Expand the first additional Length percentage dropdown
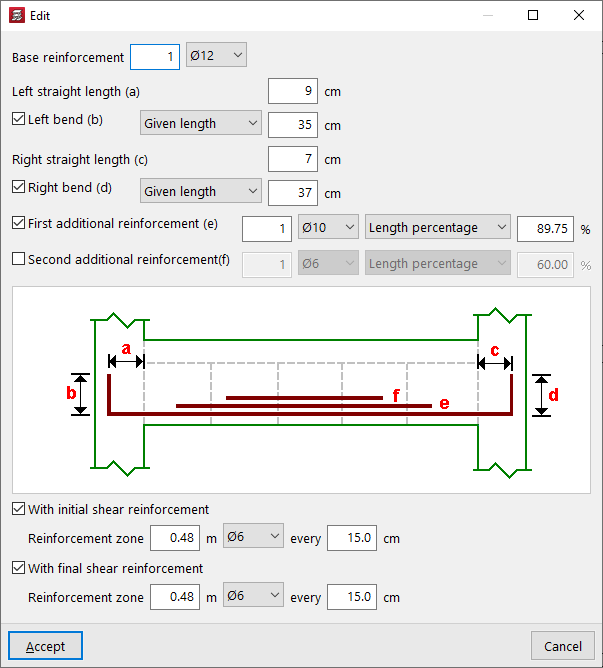The image size is (603, 668). click(437, 228)
